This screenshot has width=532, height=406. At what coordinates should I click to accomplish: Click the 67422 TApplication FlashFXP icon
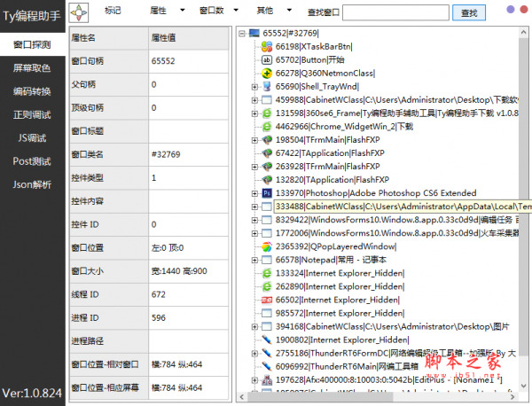(x=267, y=153)
